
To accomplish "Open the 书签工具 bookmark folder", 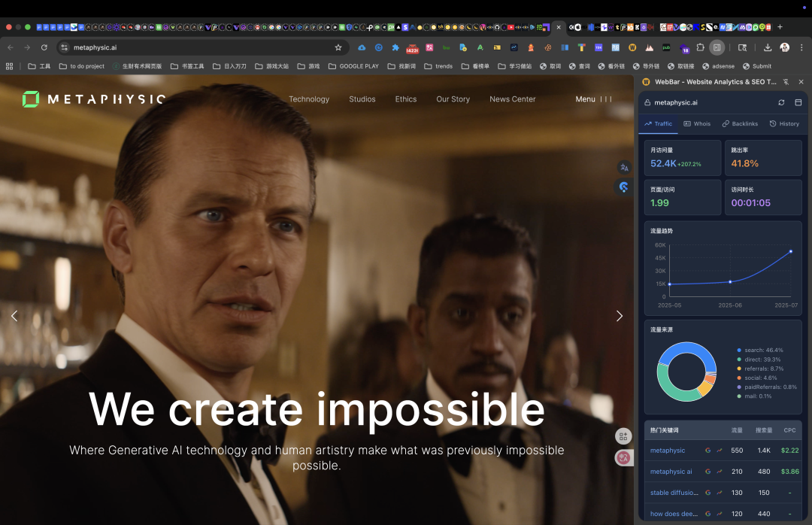I will (x=187, y=66).
